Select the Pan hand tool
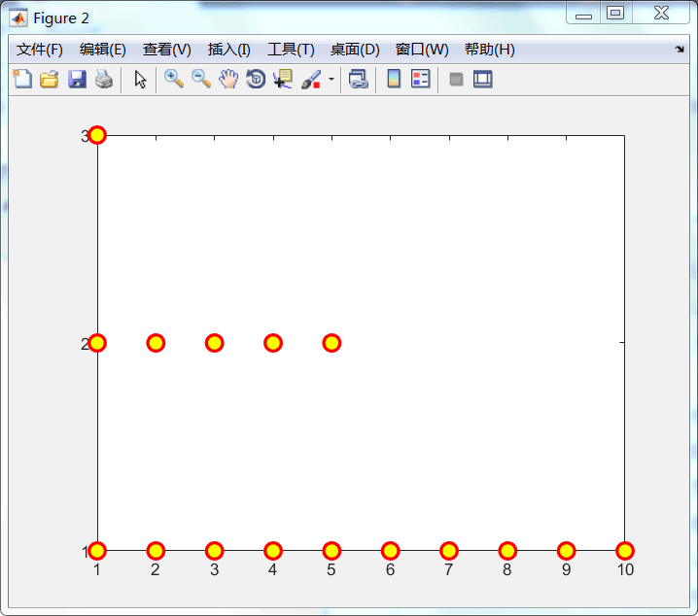 [228, 79]
